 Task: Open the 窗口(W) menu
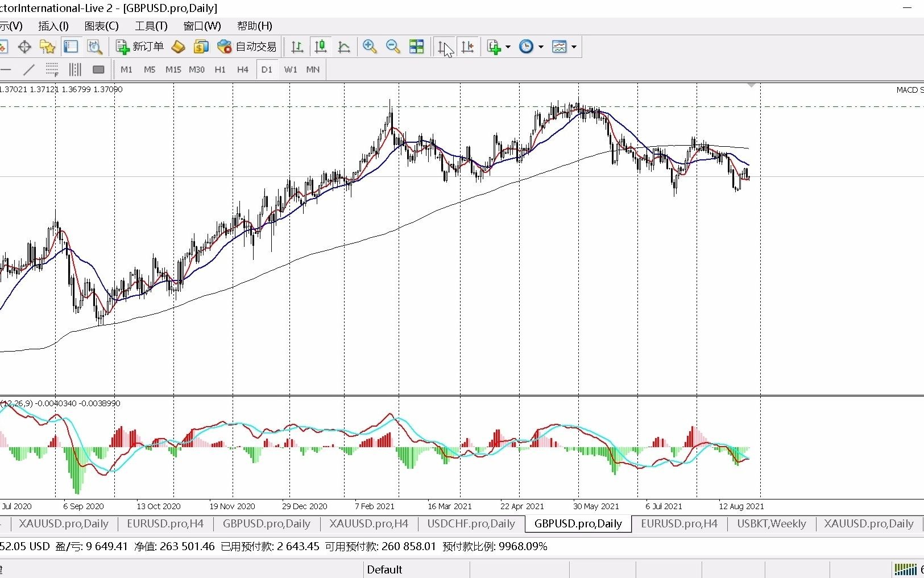(202, 26)
